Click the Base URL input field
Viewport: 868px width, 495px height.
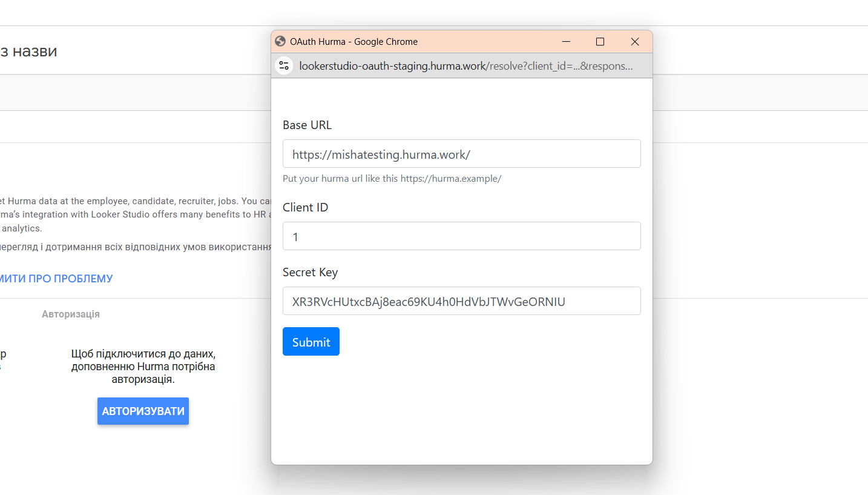coord(461,154)
